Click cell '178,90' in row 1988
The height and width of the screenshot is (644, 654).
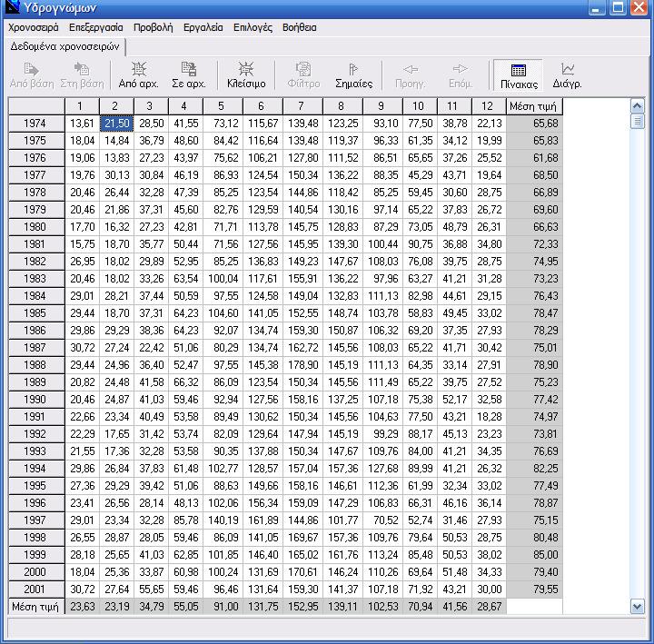click(302, 365)
